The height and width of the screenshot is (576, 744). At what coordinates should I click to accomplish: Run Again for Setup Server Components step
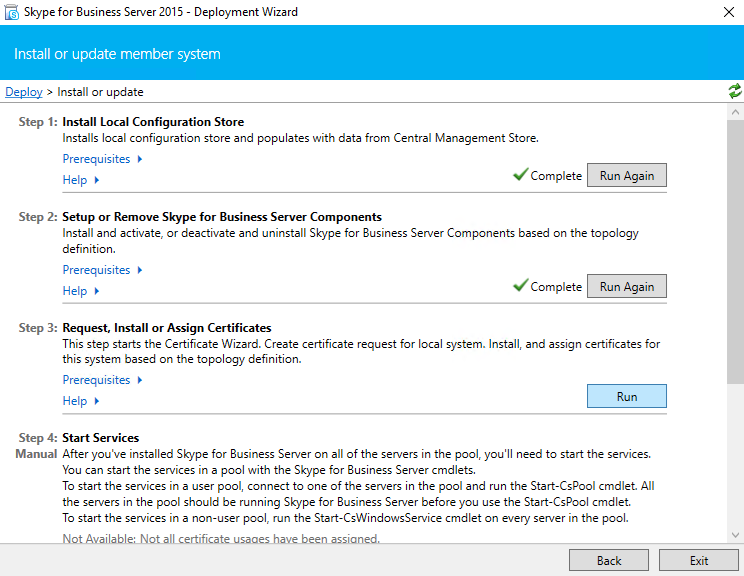[627, 286]
